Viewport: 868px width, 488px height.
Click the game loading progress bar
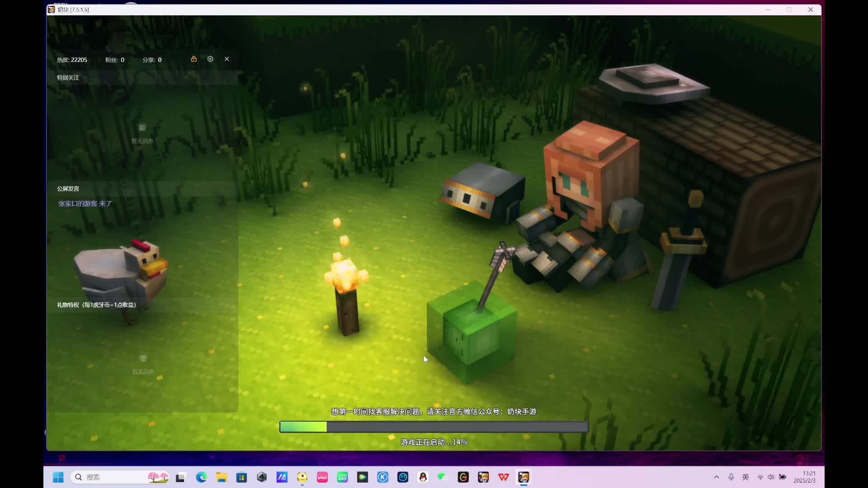click(434, 427)
